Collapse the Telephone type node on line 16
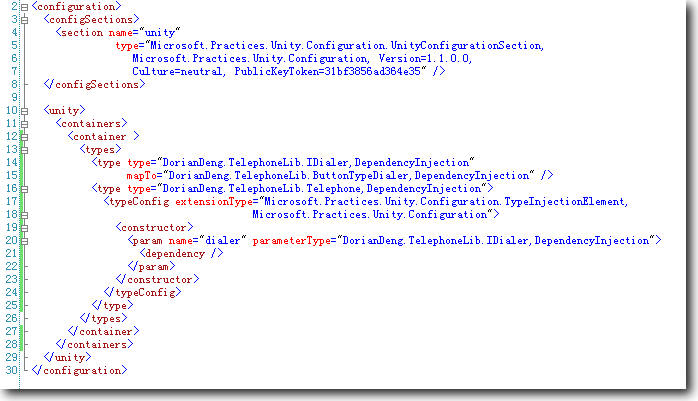The width and height of the screenshot is (698, 401). point(24,189)
